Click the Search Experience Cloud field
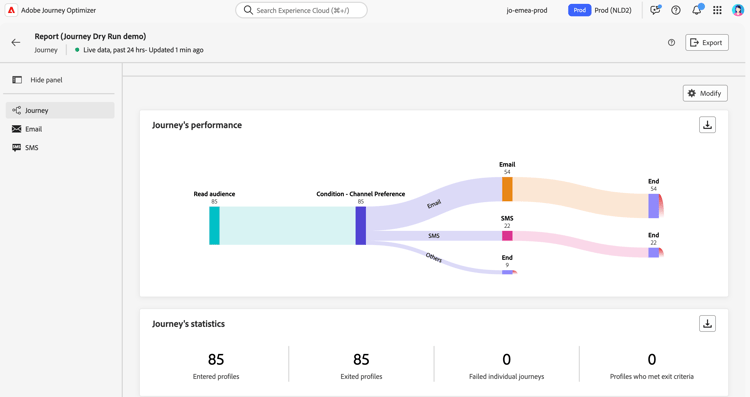 pyautogui.click(x=301, y=10)
